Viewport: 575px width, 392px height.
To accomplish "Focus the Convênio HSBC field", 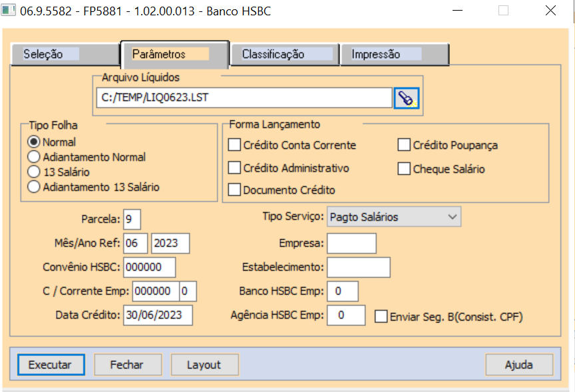I will click(150, 267).
